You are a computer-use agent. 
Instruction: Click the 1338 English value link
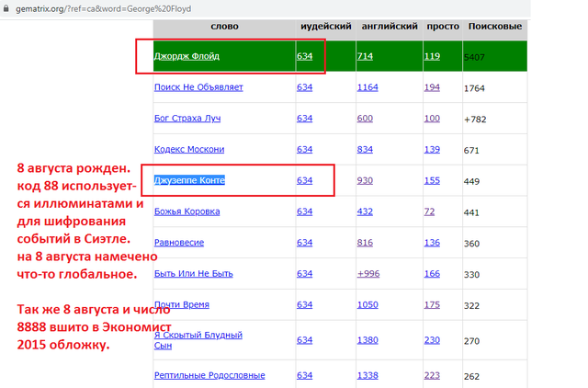(x=367, y=375)
